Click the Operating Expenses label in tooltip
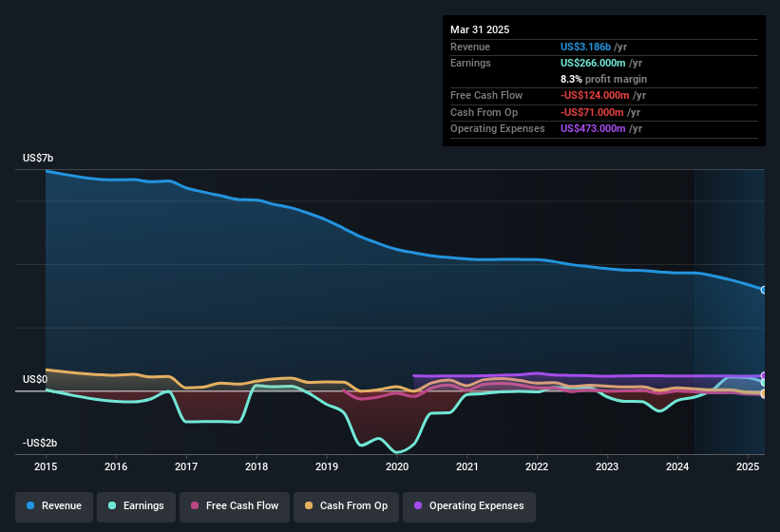The height and width of the screenshot is (532, 780). (x=498, y=129)
